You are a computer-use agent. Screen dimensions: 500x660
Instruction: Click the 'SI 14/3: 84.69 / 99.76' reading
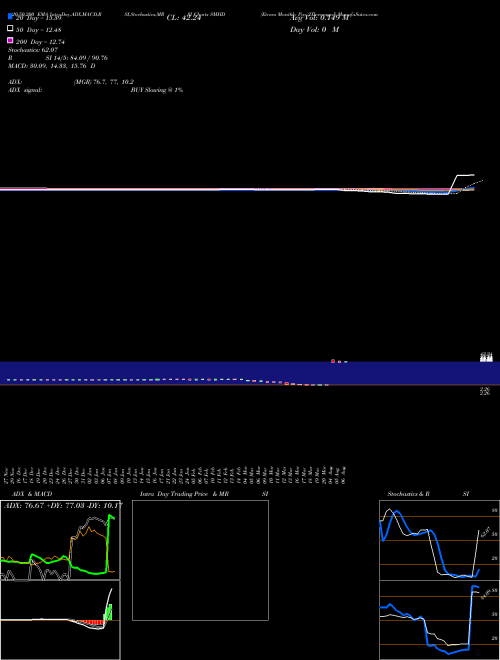pos(76,58)
